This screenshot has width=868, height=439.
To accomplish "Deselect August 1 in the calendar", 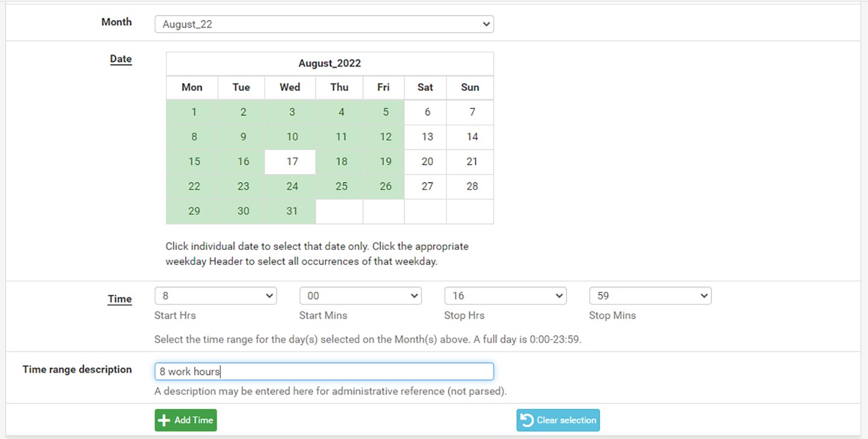I will pos(193,112).
